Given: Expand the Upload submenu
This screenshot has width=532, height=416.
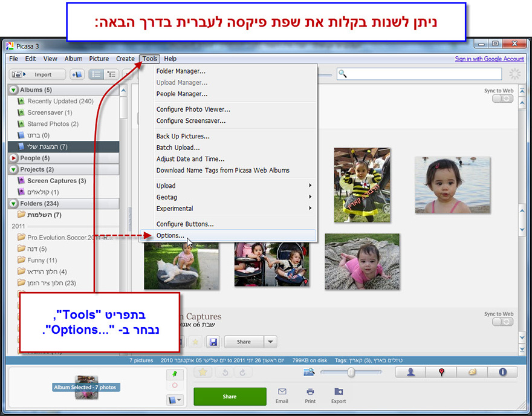Looking at the screenshot, I should 228,186.
